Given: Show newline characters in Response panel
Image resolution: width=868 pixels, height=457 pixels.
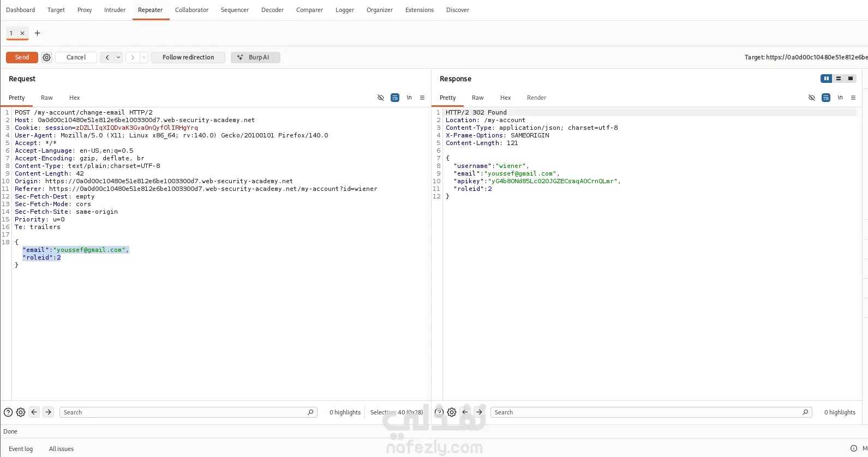Looking at the screenshot, I should pos(840,98).
